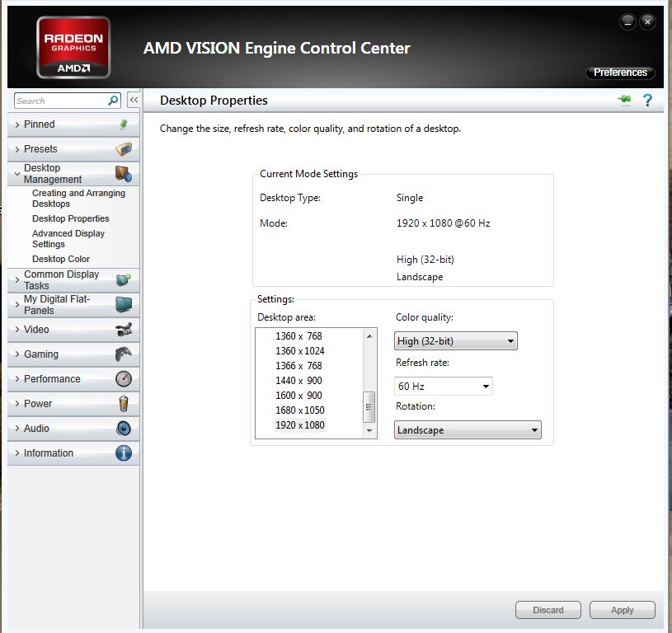This screenshot has width=672, height=633.
Task: Click the search magnifier icon
Action: [x=113, y=101]
